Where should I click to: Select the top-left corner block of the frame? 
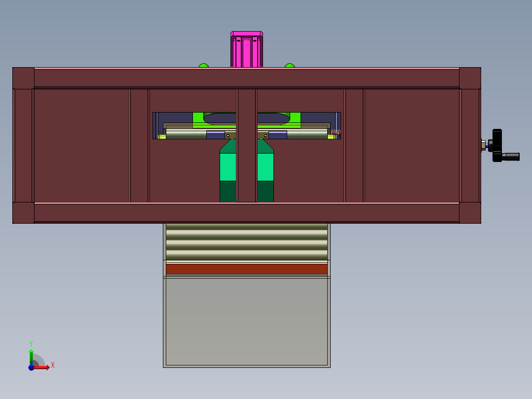pos(23,78)
